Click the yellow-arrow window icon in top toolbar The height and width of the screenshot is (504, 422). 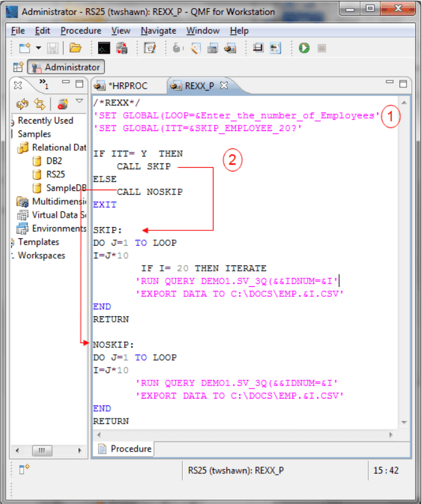[x=230, y=48]
